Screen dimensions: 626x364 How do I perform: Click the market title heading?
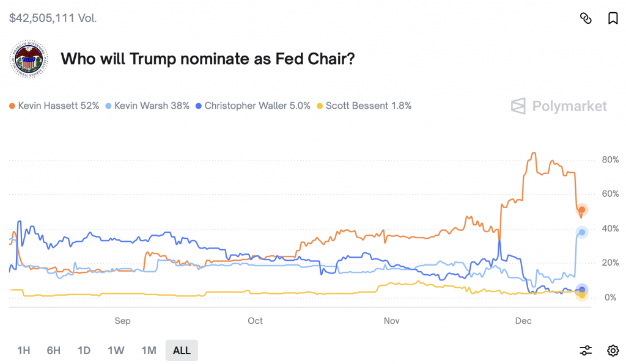click(x=208, y=59)
